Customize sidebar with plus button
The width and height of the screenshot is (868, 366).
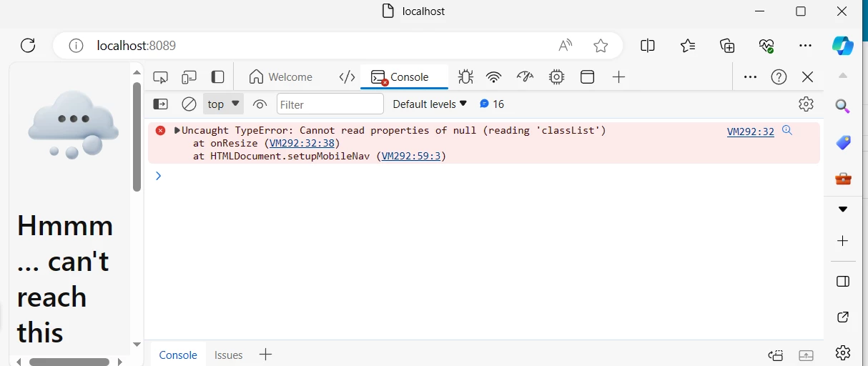coord(843,242)
